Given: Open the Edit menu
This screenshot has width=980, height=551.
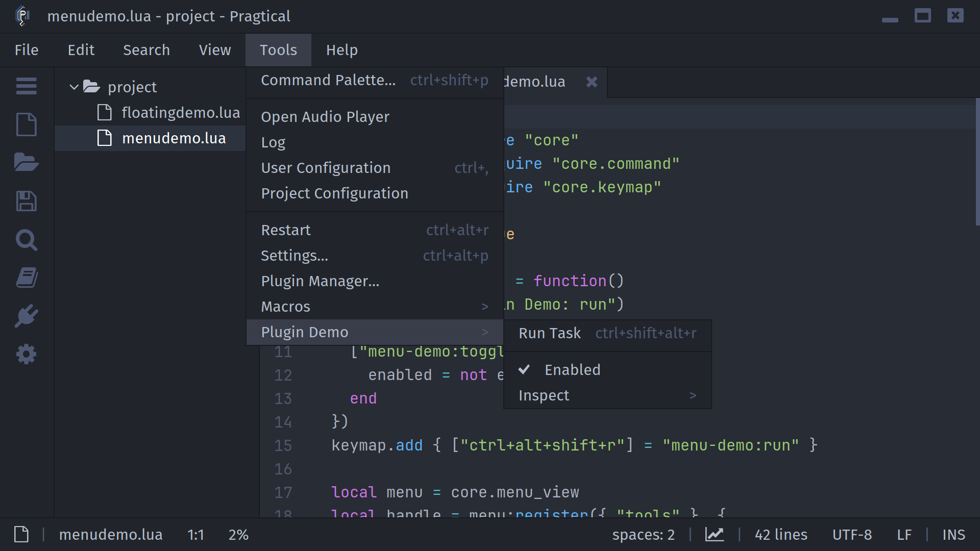Looking at the screenshot, I should pyautogui.click(x=81, y=50).
